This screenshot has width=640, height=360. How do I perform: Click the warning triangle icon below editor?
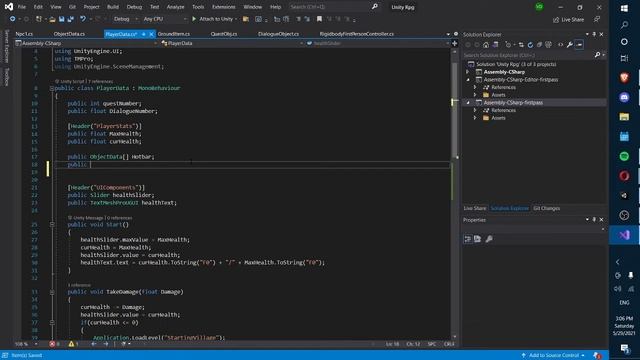tap(71, 344)
